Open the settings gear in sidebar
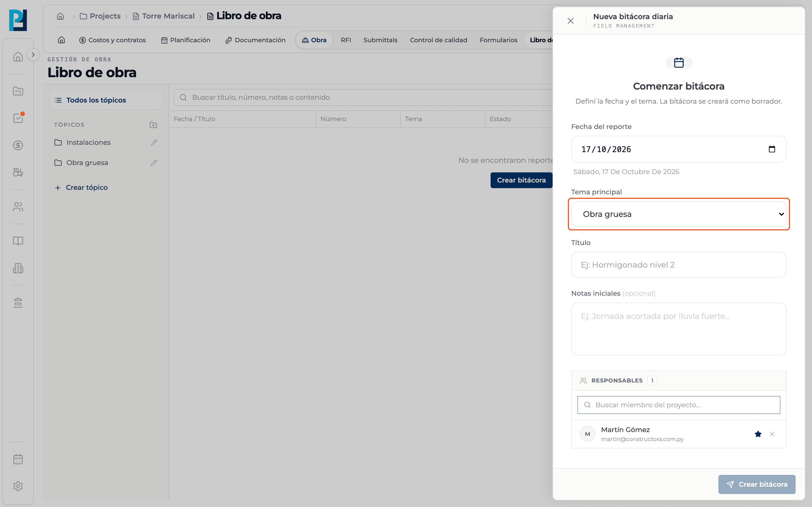Viewport: 812px width, 507px height. click(x=18, y=486)
